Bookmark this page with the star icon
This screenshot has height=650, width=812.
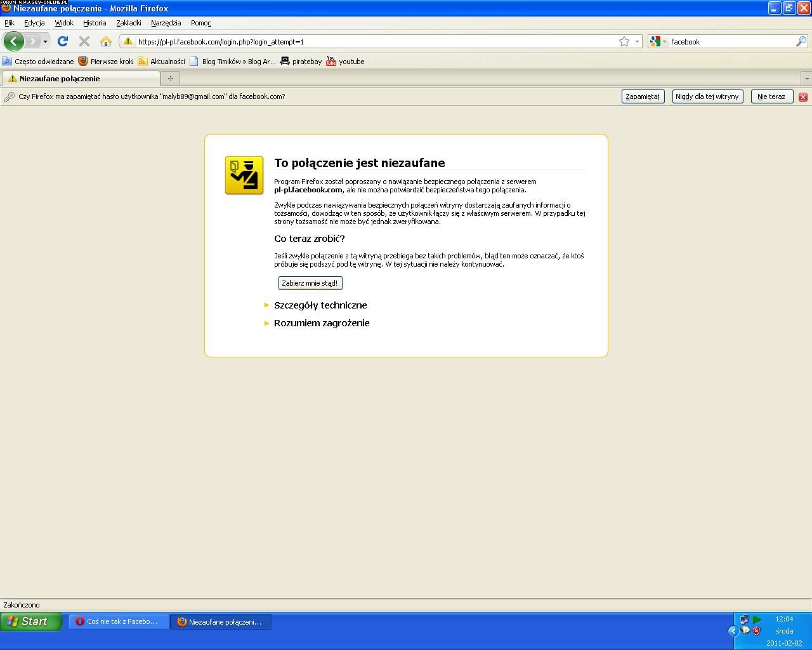[624, 41]
